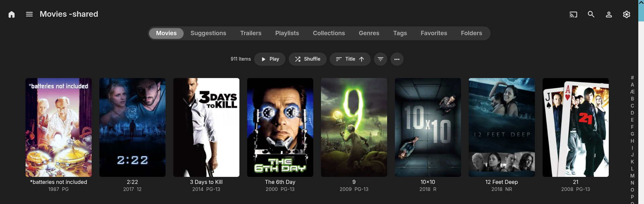Open the filter icon button
This screenshot has height=204, width=644.
point(380,59)
